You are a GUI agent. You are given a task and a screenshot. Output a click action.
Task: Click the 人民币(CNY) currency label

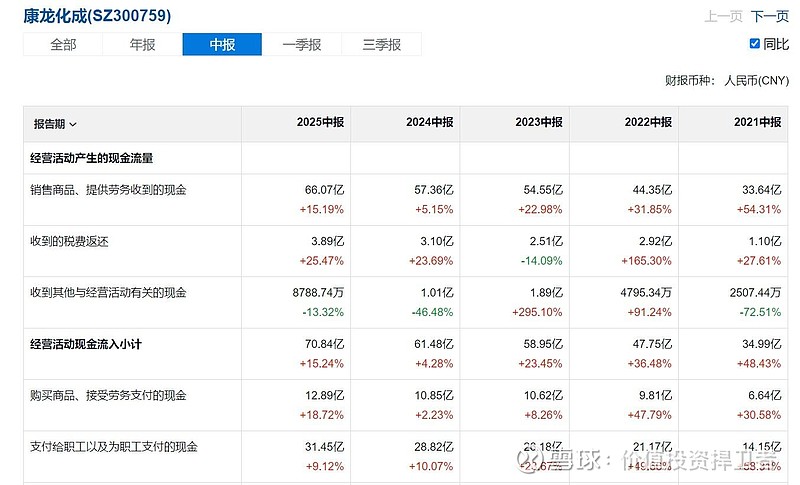point(757,81)
